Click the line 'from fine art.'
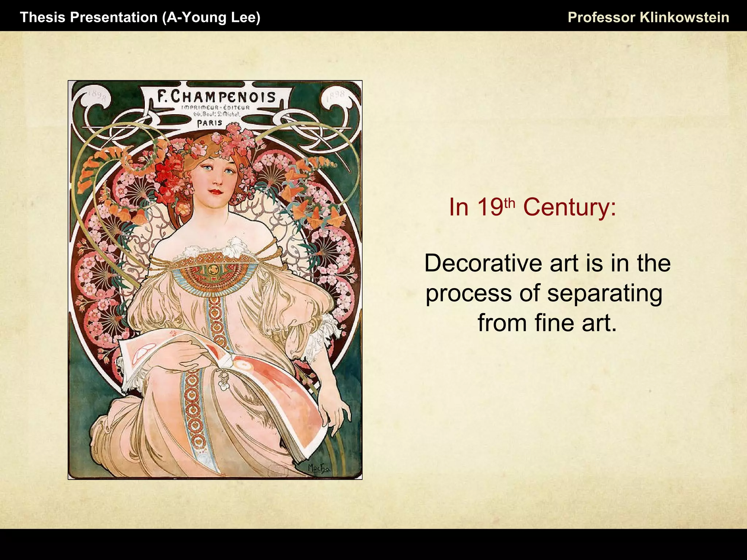 click(547, 323)
